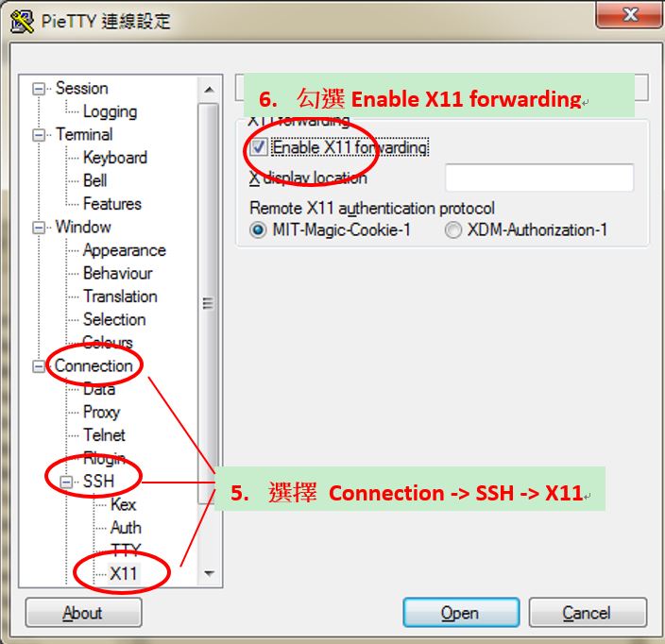
Task: Collapse the Terminal tree node
Action: coord(39,135)
